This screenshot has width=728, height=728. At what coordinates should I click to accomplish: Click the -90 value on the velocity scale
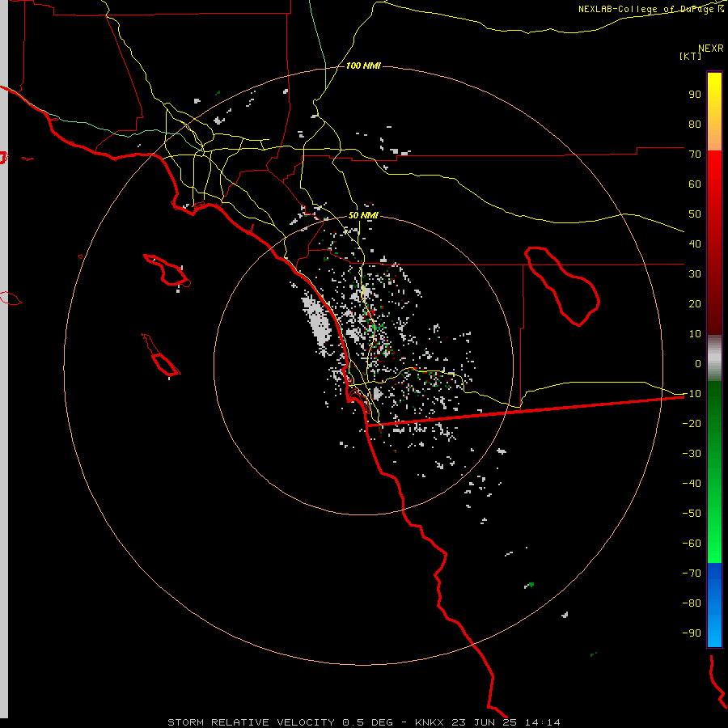pos(692,633)
